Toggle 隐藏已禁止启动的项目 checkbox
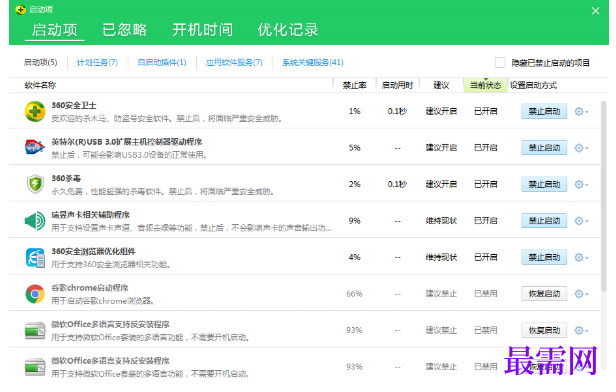This screenshot has width=616, height=392. click(x=500, y=62)
